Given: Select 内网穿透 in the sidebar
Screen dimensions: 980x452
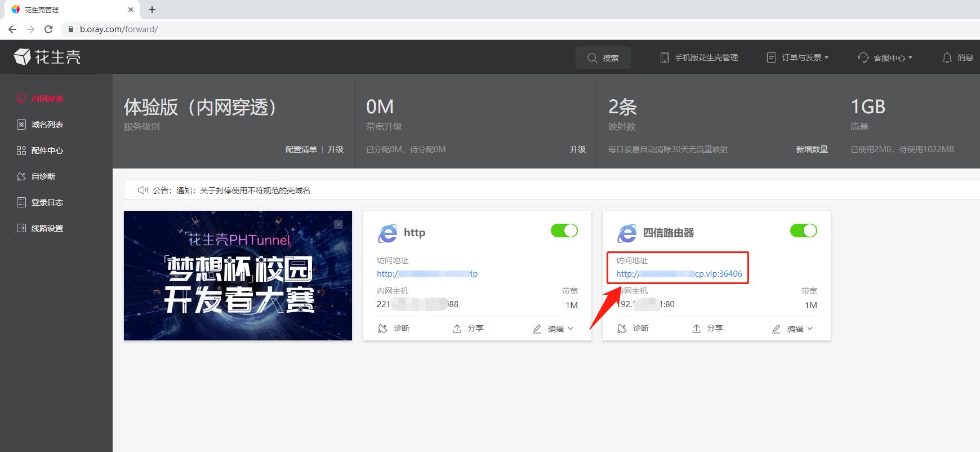Looking at the screenshot, I should (x=47, y=99).
